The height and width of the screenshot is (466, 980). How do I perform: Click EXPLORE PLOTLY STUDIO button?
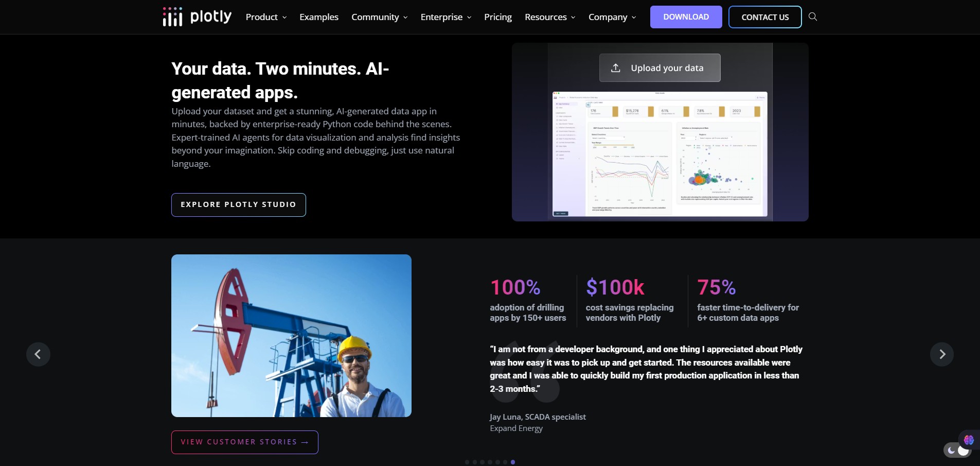tap(239, 205)
